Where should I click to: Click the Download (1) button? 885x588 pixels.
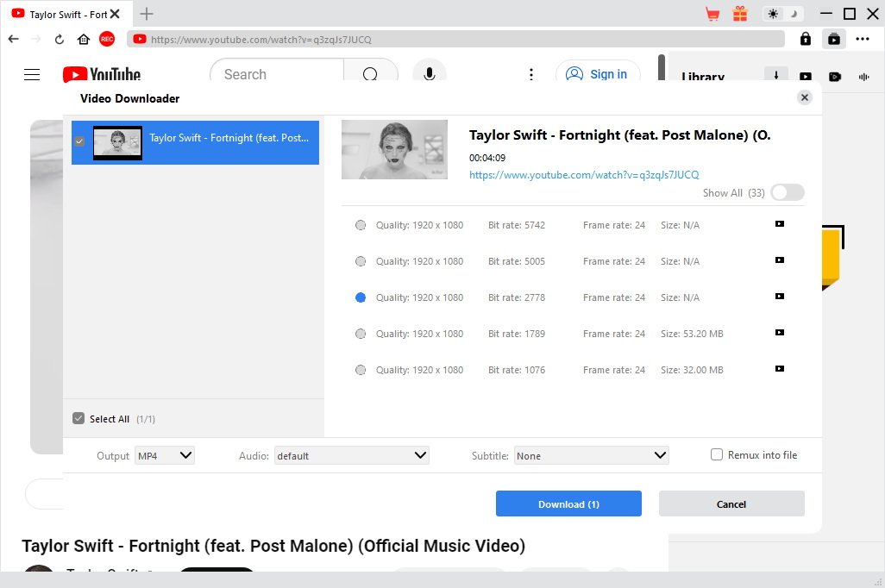[x=568, y=504]
